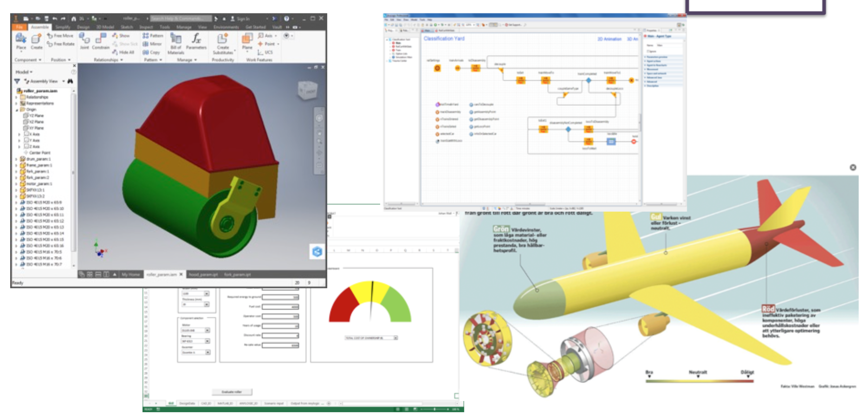Collapse the Origin folder in browser tree
Viewport: 868px width, 415px height.
(x=17, y=110)
